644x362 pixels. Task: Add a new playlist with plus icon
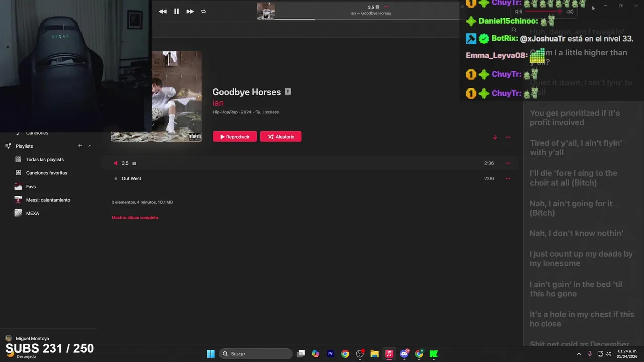pos(79,146)
